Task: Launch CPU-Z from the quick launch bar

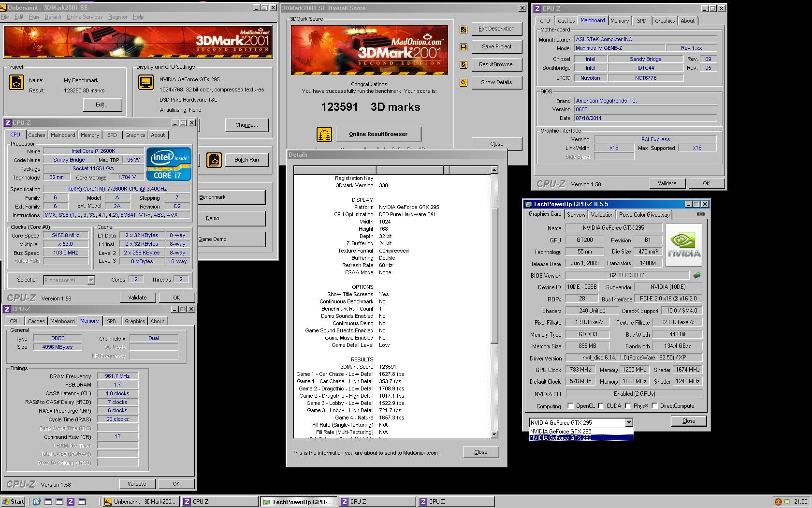Action: pos(71,502)
